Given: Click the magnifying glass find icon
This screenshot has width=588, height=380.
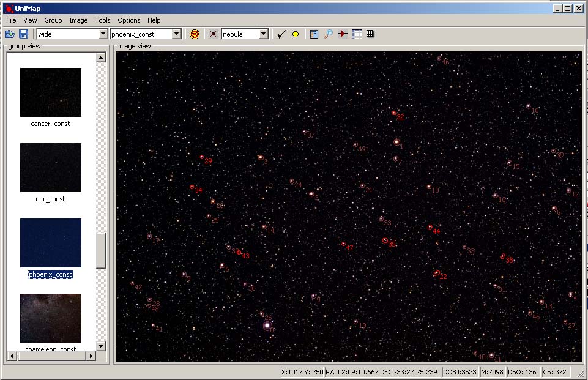Looking at the screenshot, I should click(328, 34).
